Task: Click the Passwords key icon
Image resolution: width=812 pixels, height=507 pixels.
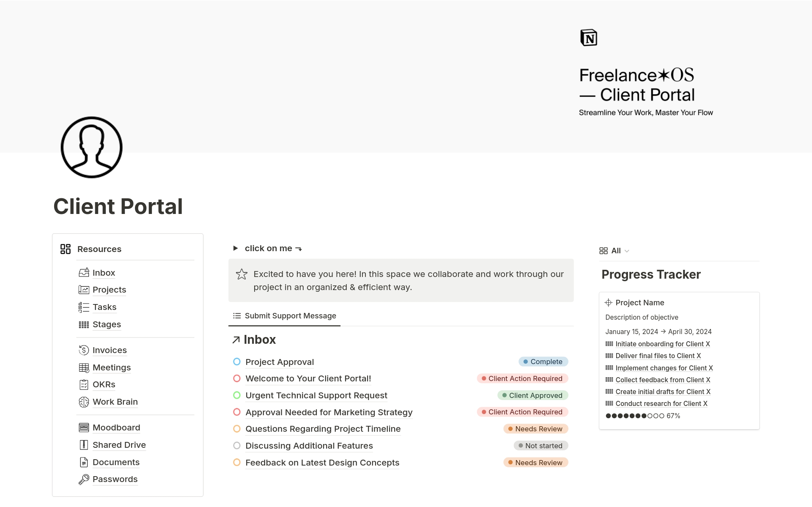Action: tap(84, 479)
